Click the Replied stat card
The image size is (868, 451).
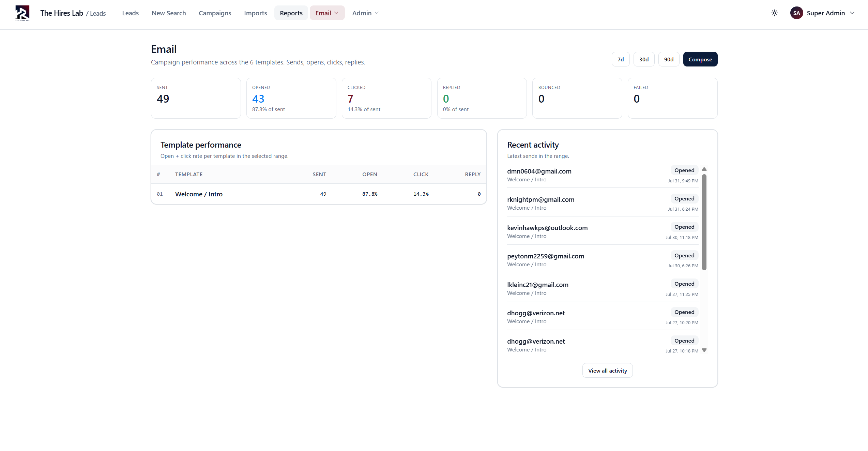(482, 98)
